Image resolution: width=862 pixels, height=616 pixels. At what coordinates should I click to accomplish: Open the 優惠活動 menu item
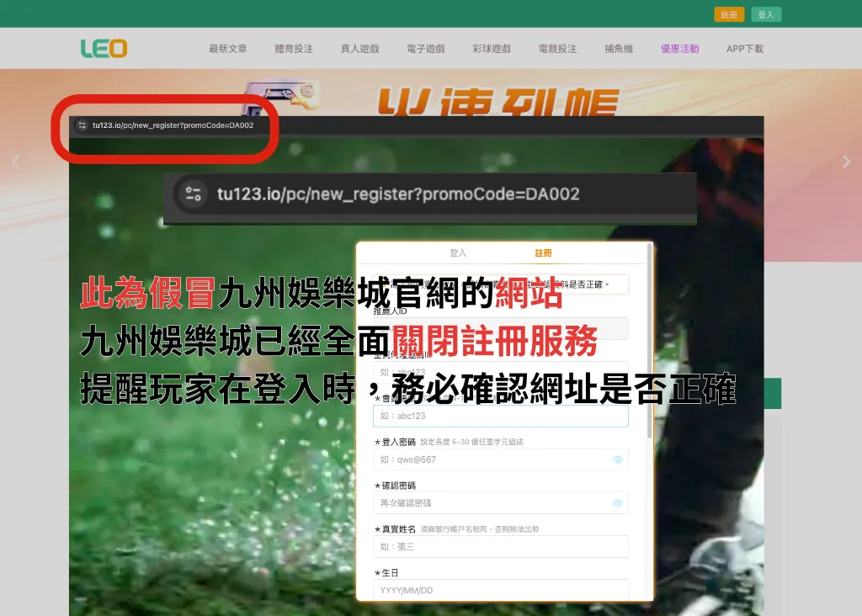pos(678,48)
